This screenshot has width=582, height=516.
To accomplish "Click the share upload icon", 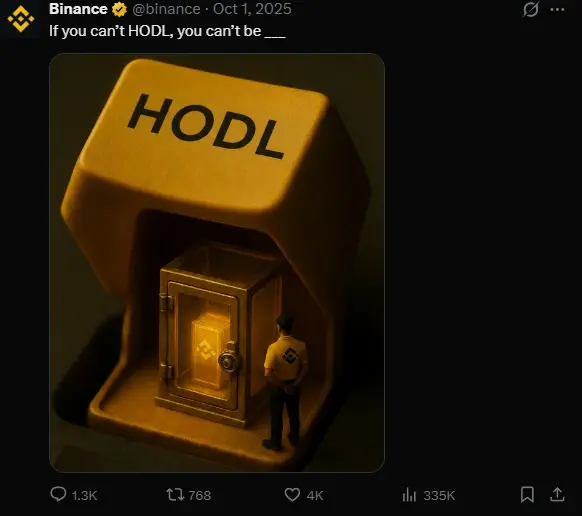I will click(558, 494).
